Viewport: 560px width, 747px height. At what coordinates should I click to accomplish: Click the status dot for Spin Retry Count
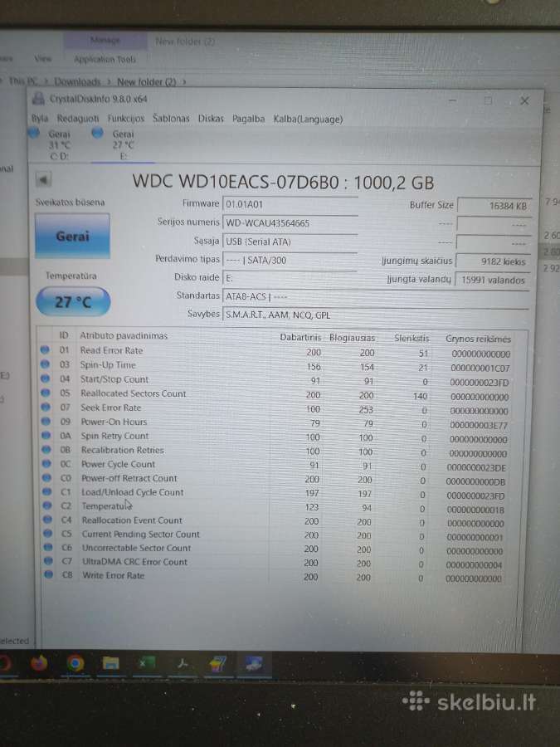coord(46,436)
